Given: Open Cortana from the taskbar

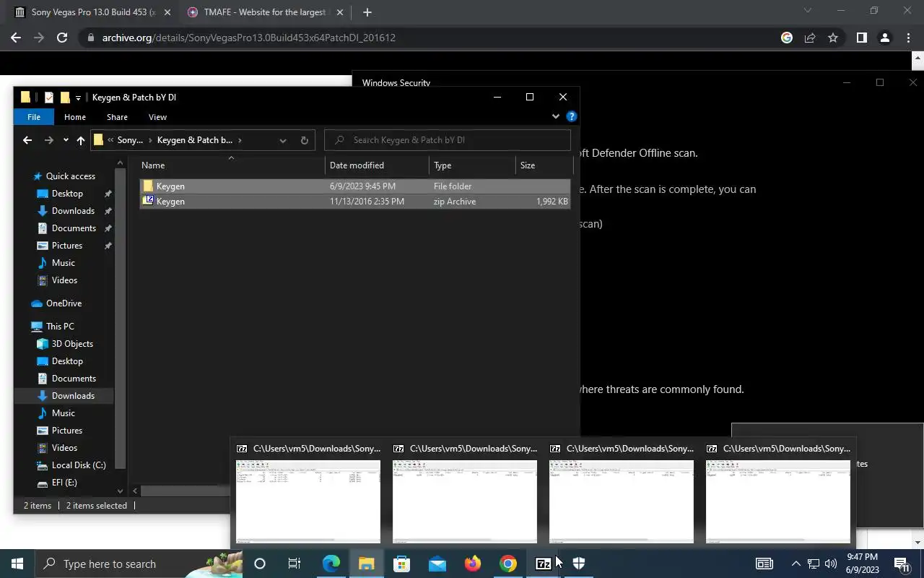Looking at the screenshot, I should tap(260, 564).
